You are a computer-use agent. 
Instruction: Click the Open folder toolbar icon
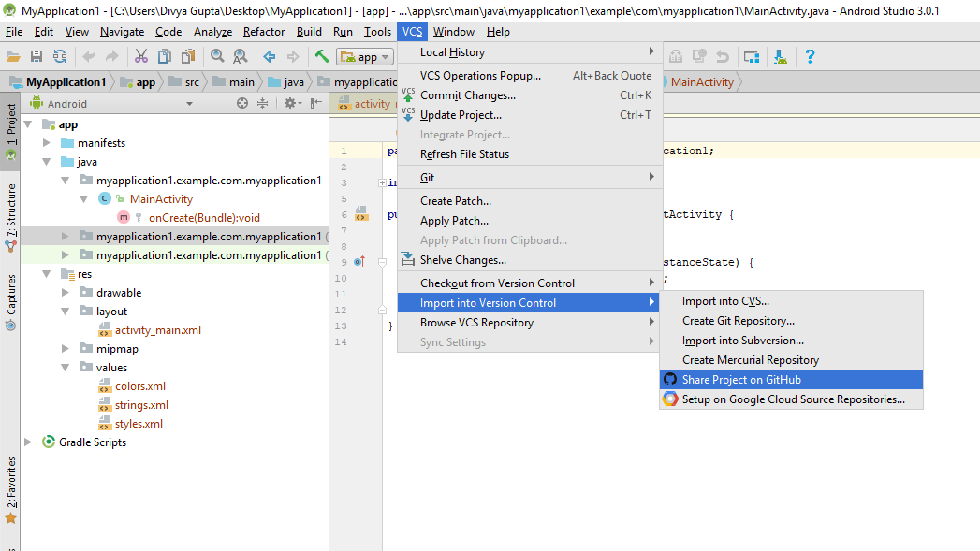coord(13,57)
